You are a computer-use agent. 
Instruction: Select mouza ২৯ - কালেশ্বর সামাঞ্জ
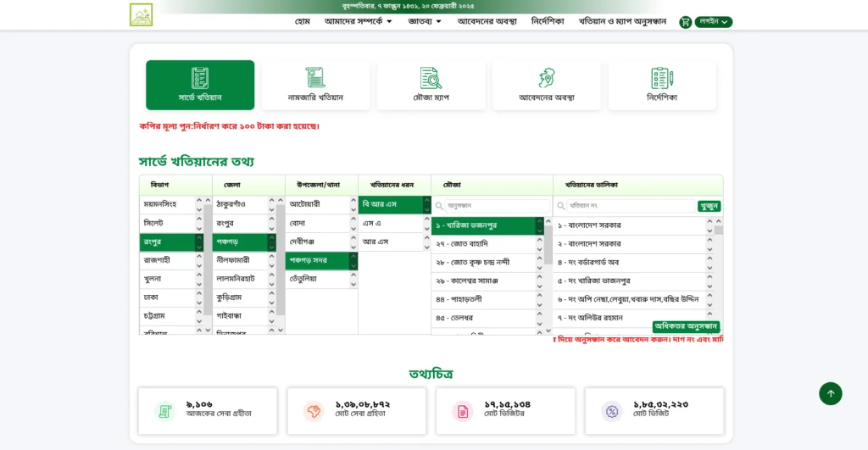487,281
